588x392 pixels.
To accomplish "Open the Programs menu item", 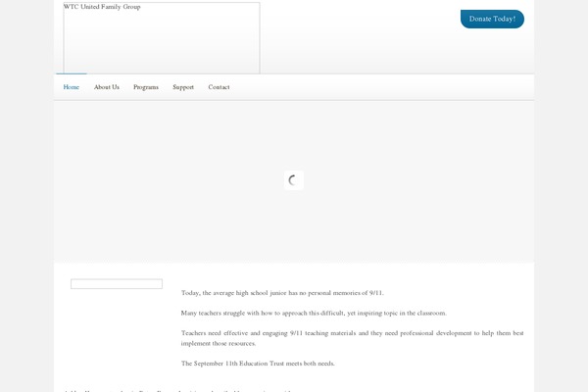I will [146, 87].
